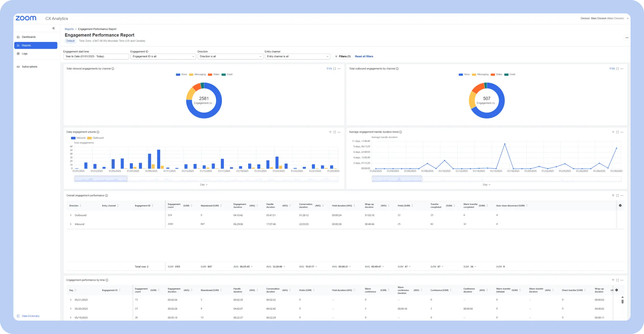Select Logs in the left sidebar
This screenshot has height=334, width=644.
tap(24, 54)
